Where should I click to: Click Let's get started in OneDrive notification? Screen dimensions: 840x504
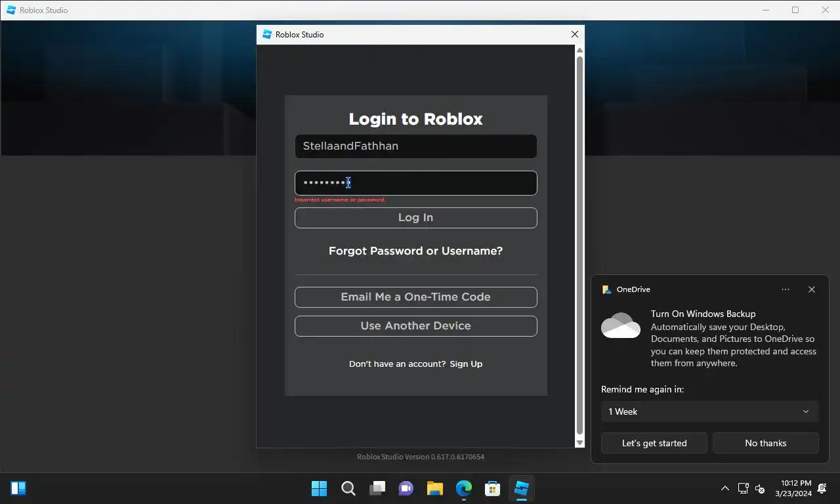(654, 443)
